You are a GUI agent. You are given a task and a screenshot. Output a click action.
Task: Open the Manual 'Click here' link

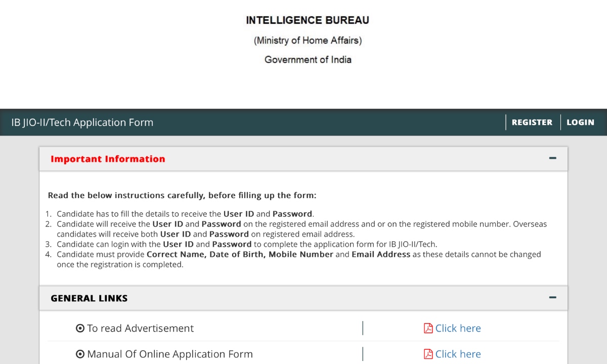click(x=458, y=354)
